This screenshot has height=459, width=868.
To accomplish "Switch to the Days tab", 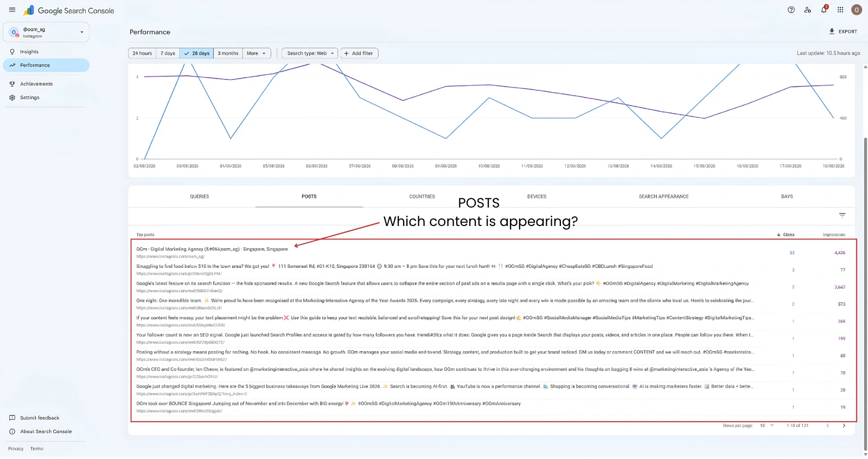I will tap(787, 197).
